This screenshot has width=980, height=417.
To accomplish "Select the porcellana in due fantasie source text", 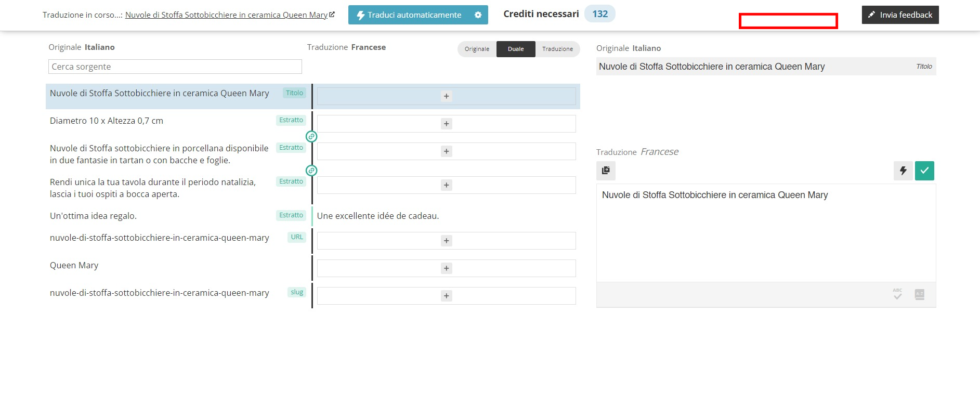I will (x=159, y=154).
